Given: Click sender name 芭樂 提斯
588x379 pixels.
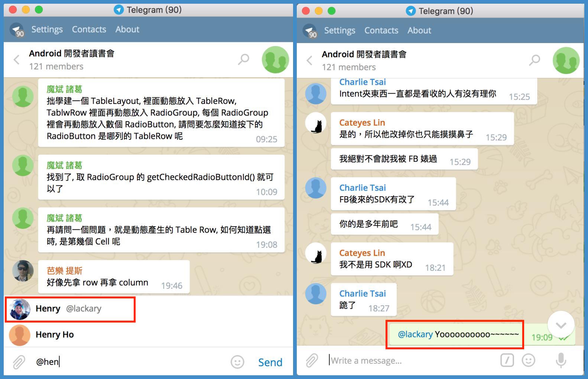Looking at the screenshot, I should point(64,271).
